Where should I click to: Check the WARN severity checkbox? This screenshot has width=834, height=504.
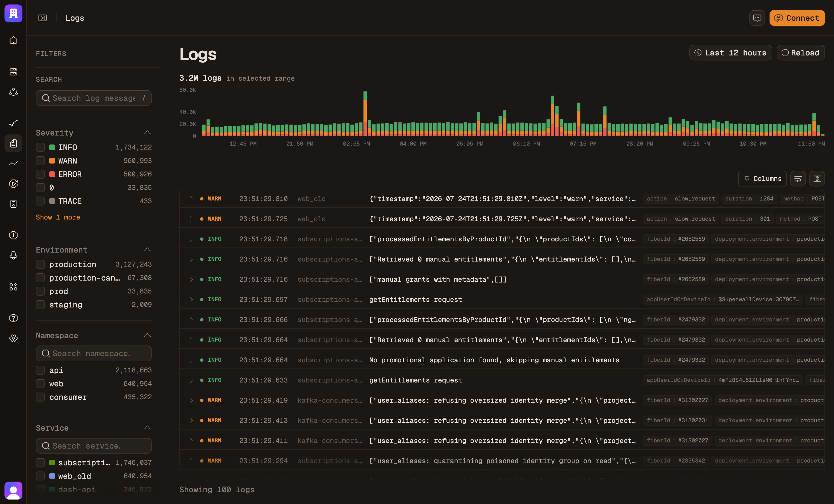[x=40, y=161]
